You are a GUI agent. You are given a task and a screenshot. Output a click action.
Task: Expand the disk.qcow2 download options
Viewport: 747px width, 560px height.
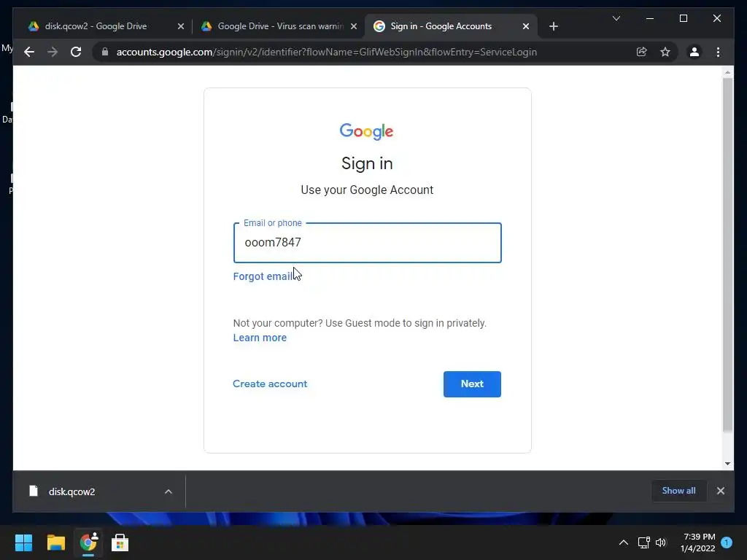tap(169, 491)
